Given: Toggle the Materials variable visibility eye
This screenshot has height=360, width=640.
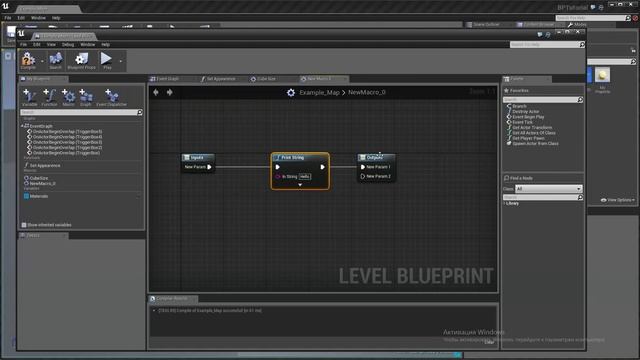Looking at the screenshot, I should pyautogui.click(x=138, y=196).
